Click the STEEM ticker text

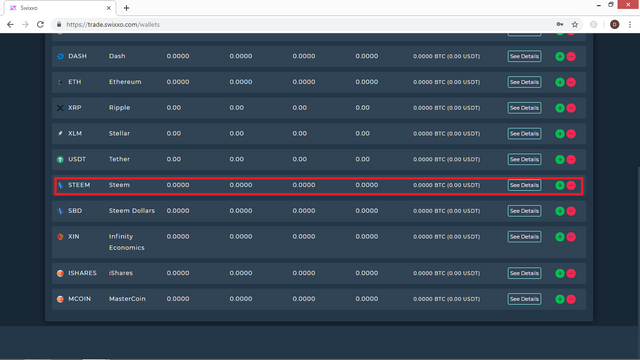click(x=79, y=185)
